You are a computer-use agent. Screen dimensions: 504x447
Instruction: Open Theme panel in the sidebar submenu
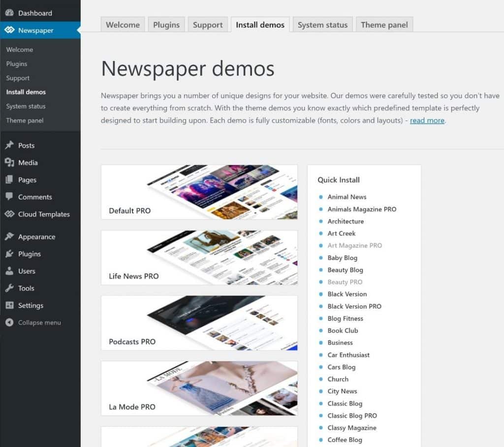(25, 120)
